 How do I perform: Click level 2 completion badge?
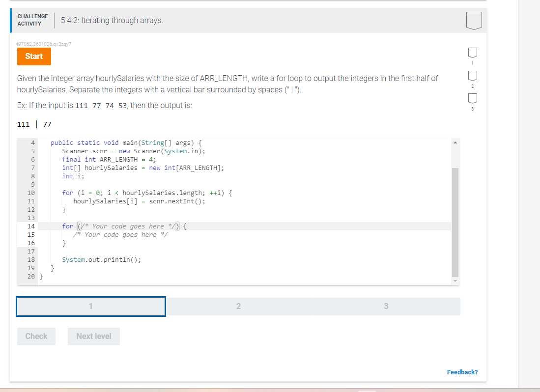coord(473,76)
